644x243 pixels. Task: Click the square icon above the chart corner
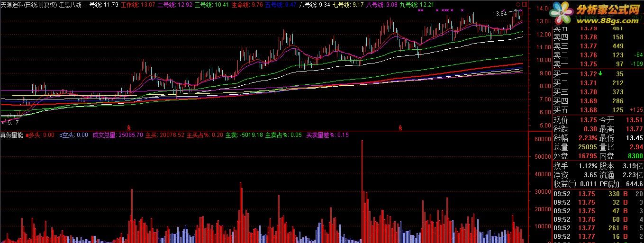(x=524, y=5)
